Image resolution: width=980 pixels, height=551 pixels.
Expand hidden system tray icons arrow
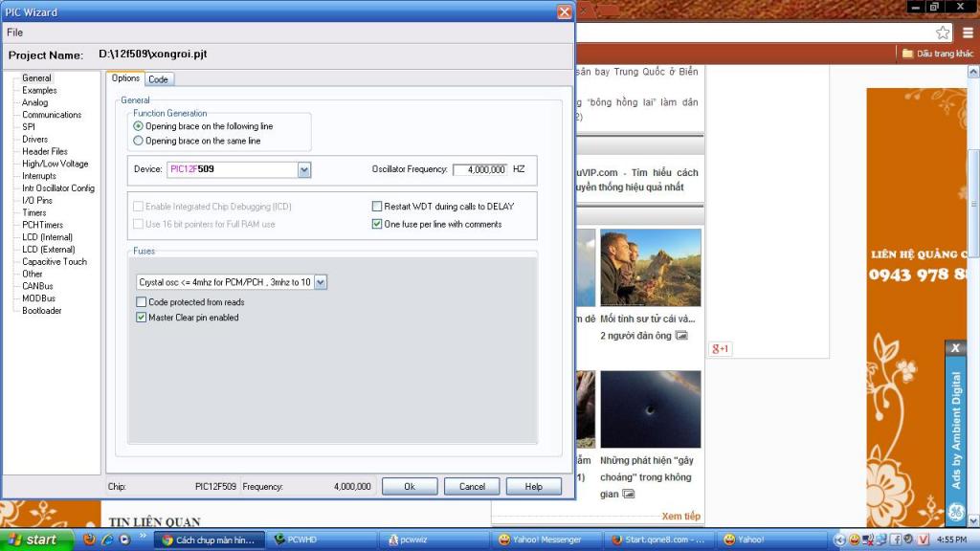839,540
